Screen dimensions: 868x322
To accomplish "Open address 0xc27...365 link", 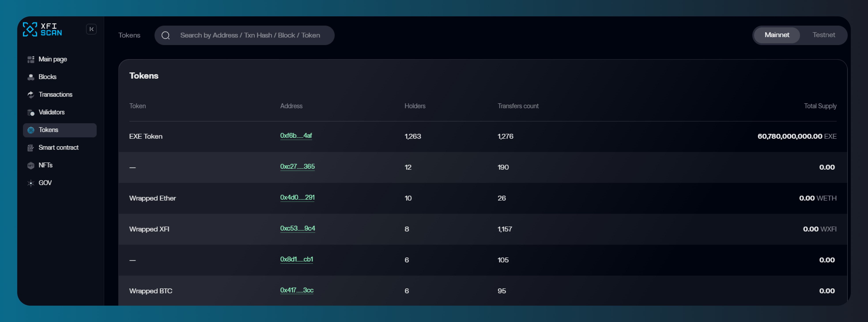I will pyautogui.click(x=297, y=167).
